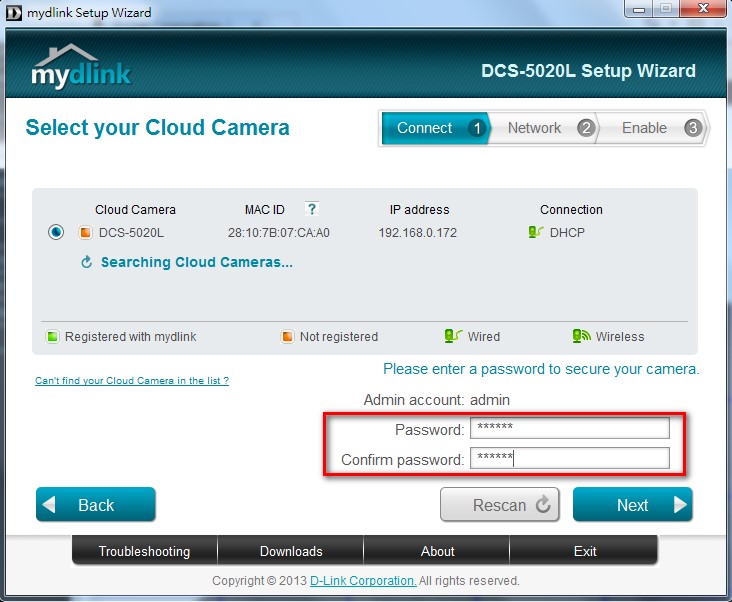Click the MAC address 28:10:7B:07:CA:A0
Screen dimensions: 732x602
point(279,232)
